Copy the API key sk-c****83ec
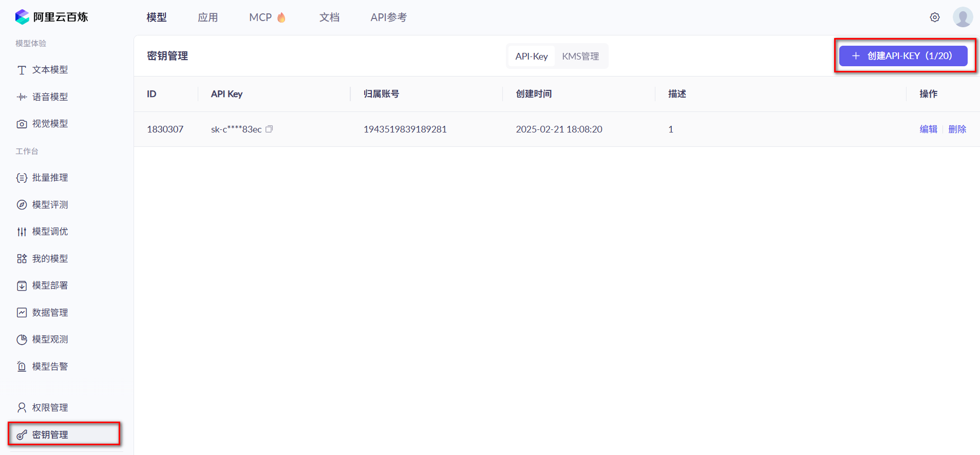Image resolution: width=980 pixels, height=455 pixels. [x=269, y=129]
